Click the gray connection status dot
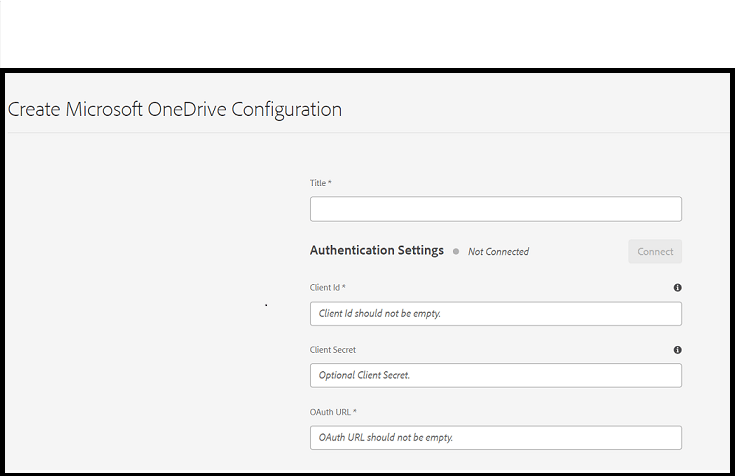The width and height of the screenshot is (735, 476). [456, 251]
